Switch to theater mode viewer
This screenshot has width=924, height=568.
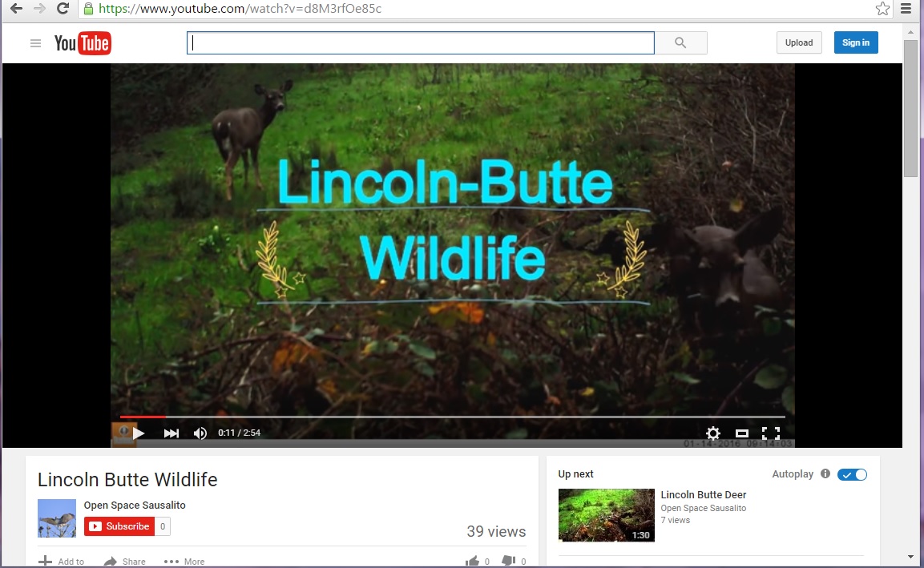741,433
